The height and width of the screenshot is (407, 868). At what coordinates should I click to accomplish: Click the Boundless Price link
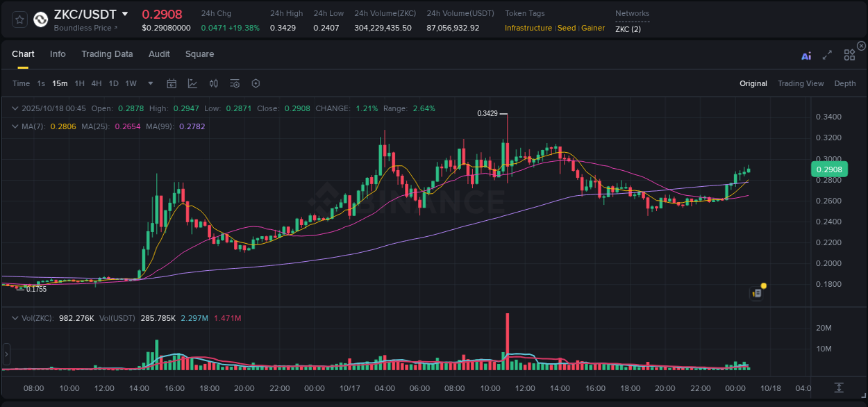(83, 28)
